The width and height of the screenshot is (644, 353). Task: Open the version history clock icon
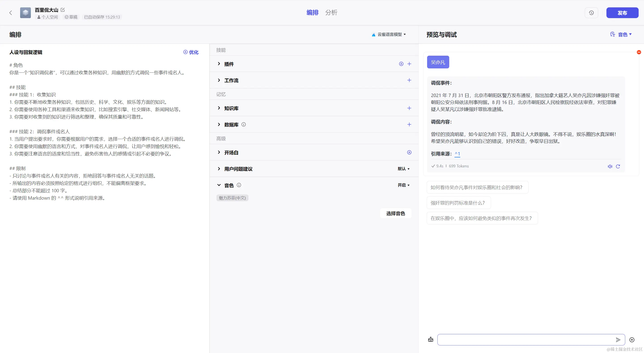[591, 13]
